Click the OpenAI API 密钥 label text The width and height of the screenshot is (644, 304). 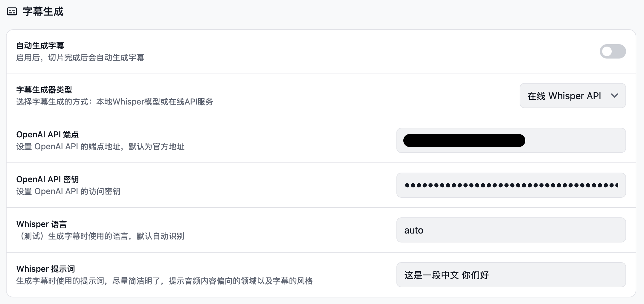48,179
